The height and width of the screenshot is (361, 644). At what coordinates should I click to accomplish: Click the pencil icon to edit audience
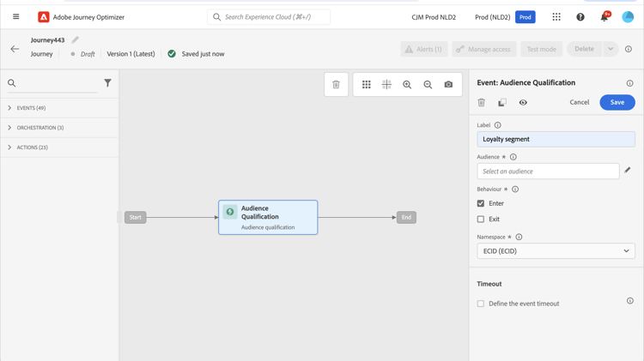point(628,171)
